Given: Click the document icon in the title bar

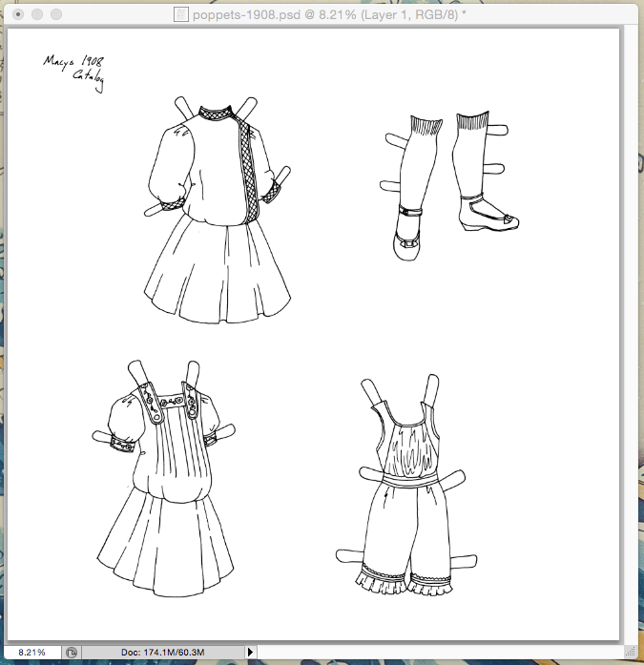Looking at the screenshot, I should point(180,15).
